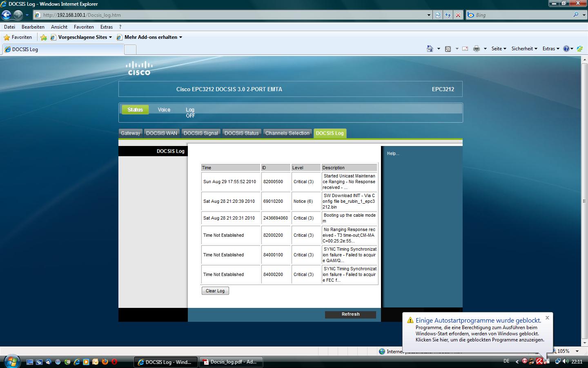Switch to the DOCSIS Signal tab
Screen dimensions: 588x368
click(x=200, y=133)
